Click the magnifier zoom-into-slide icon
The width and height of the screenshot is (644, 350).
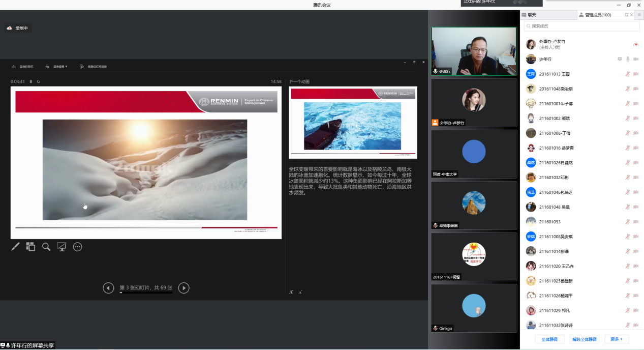click(46, 247)
